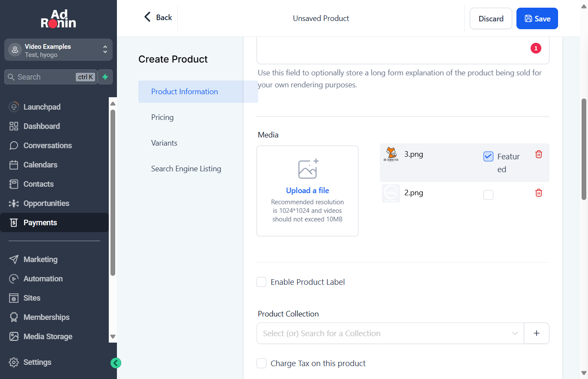Screen dimensions: 588x379
Task: Click into the product description text area
Action: pos(403,50)
